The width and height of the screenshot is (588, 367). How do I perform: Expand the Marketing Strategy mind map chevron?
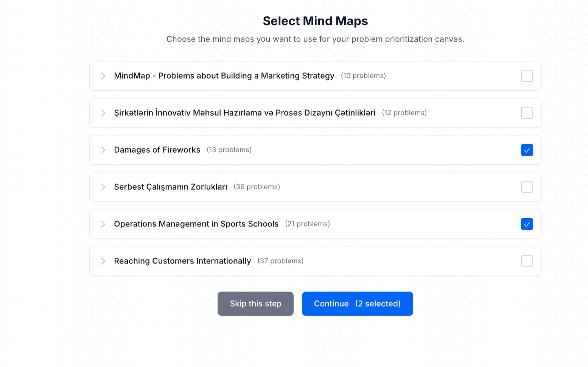pos(103,76)
